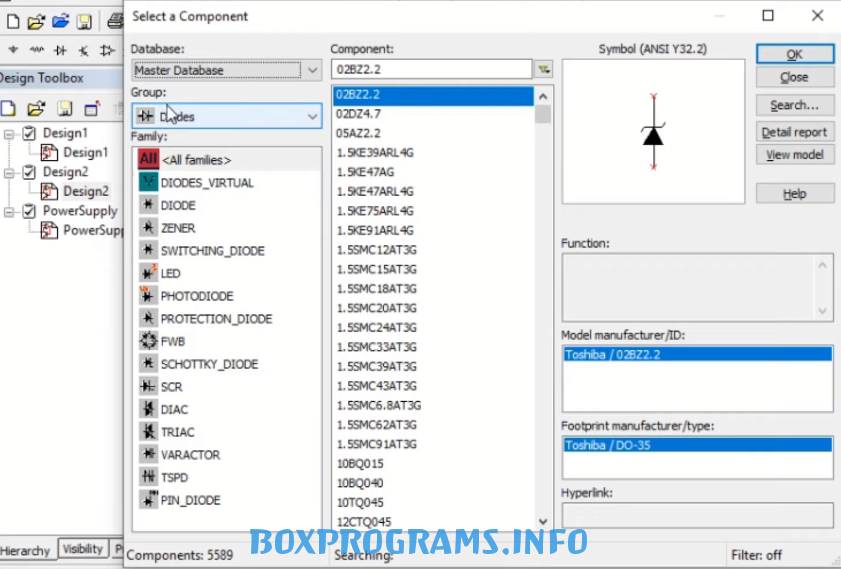Viewport: 841px width, 569px height.
Task: Uncheck the Design2 checkbox
Action: click(29, 172)
